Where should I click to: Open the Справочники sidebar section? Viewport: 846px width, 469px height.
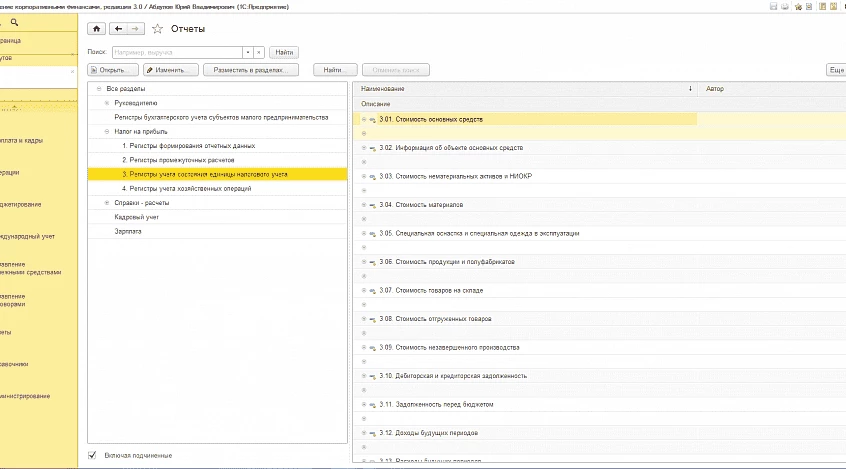15,364
